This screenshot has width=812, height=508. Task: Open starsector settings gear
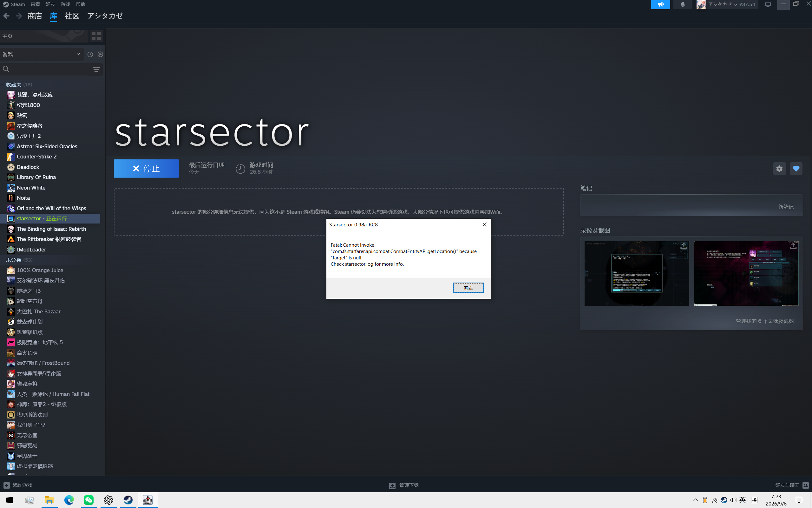click(x=779, y=169)
